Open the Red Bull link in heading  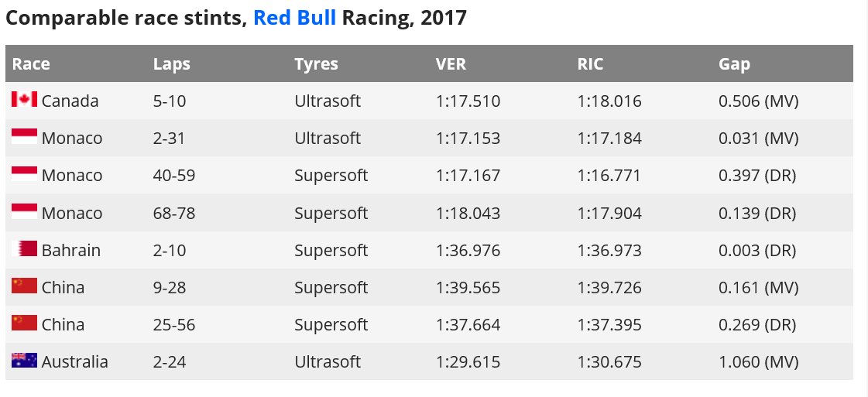[294, 17]
